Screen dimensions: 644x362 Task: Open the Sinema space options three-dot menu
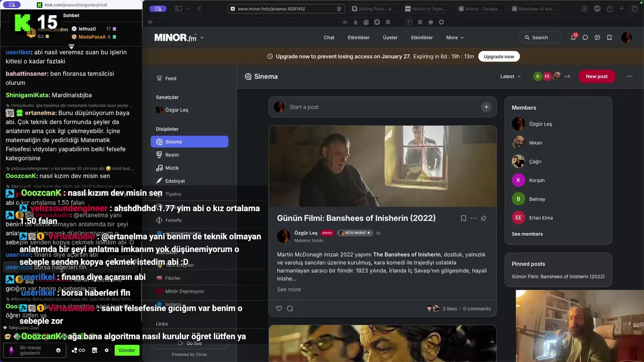[x=629, y=76]
